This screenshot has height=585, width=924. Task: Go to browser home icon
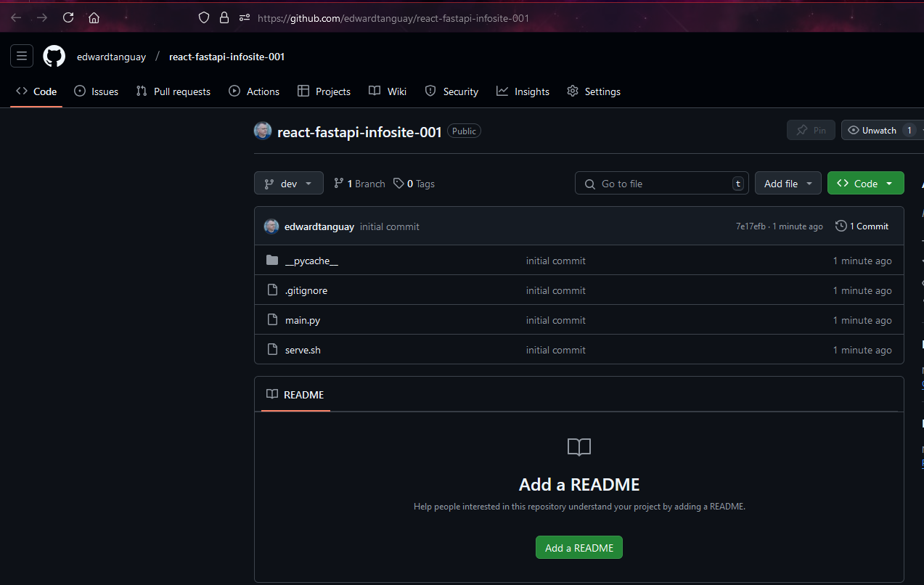click(x=94, y=17)
